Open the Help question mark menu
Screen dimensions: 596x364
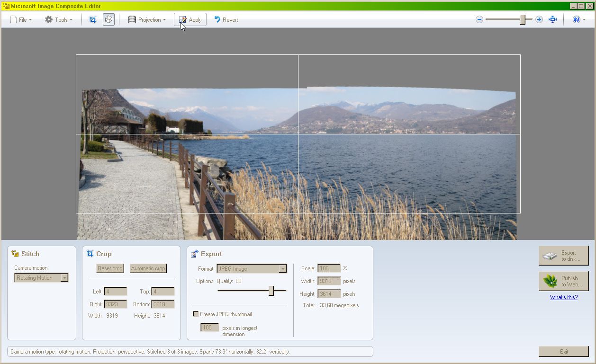click(579, 19)
